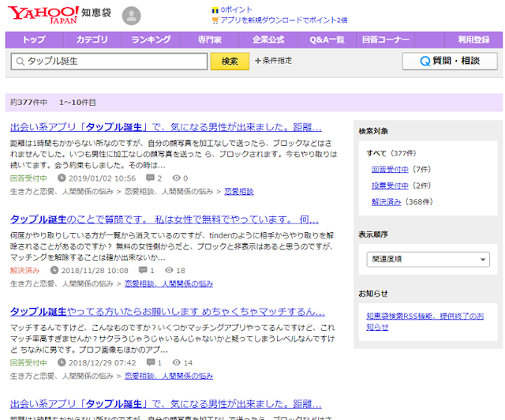
Task: Click 回答受付中 status on 2018/12/29 result
Action: pyautogui.click(x=28, y=362)
